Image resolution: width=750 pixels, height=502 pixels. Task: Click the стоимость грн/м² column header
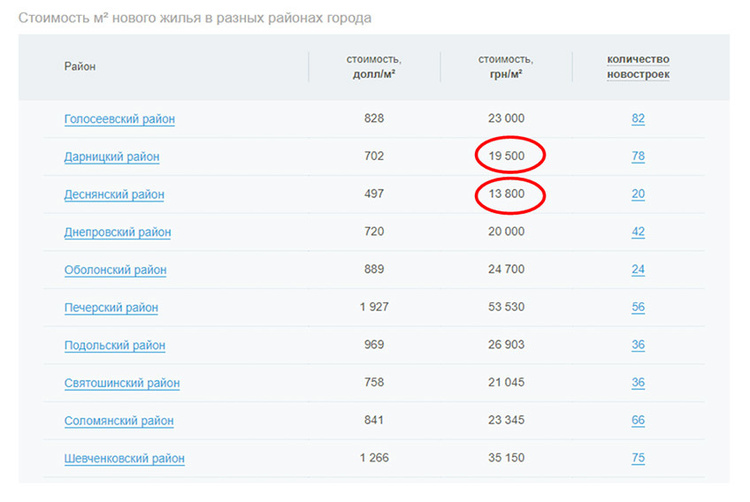click(x=506, y=67)
